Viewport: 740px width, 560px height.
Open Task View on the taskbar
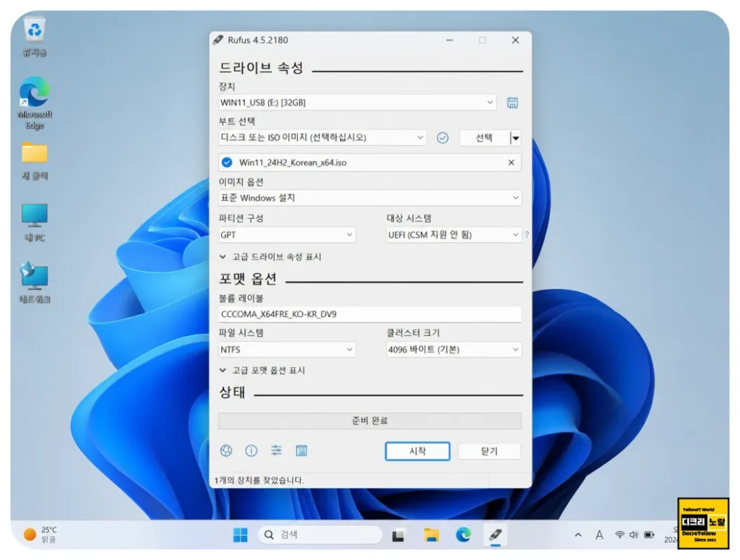pyautogui.click(x=398, y=535)
